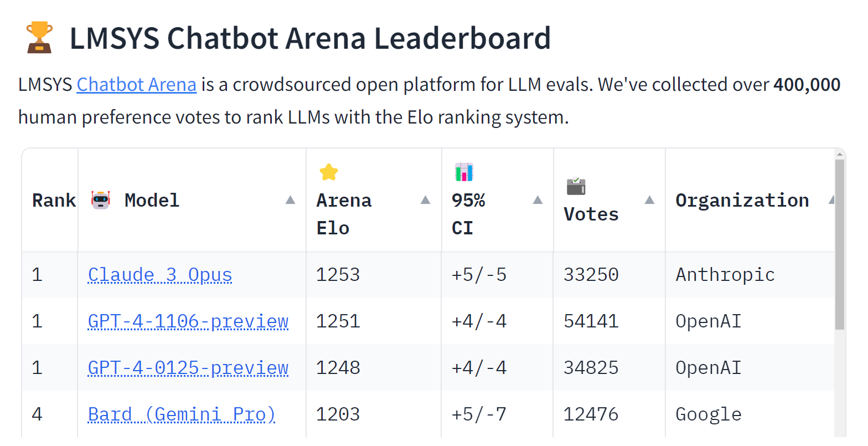Image resolution: width=868 pixels, height=446 pixels.
Task: Click the Rank column header
Action: tap(54, 200)
